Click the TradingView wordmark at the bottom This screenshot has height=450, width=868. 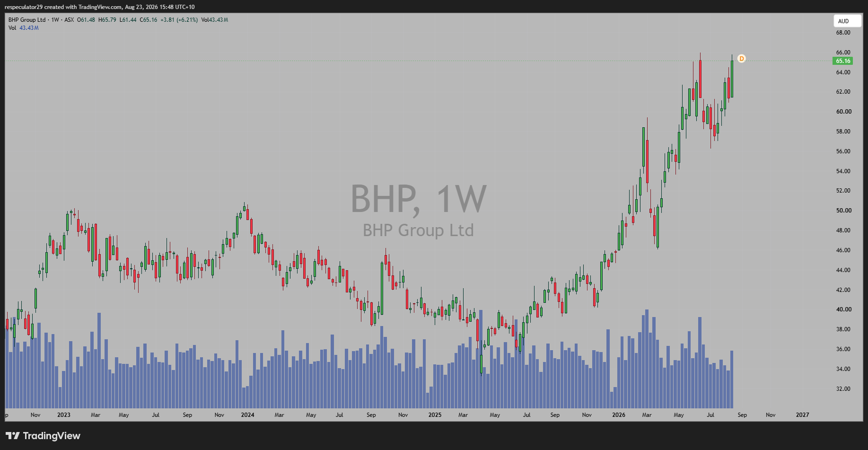52,436
